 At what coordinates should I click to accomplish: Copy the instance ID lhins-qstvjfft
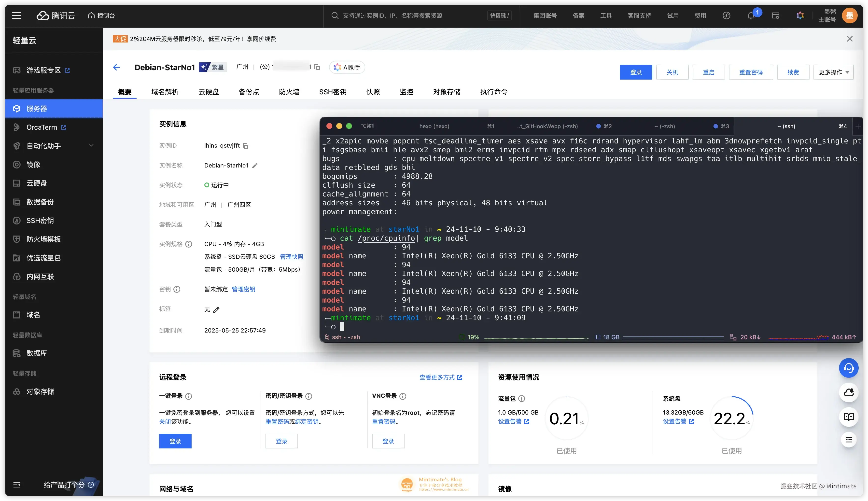(x=245, y=146)
